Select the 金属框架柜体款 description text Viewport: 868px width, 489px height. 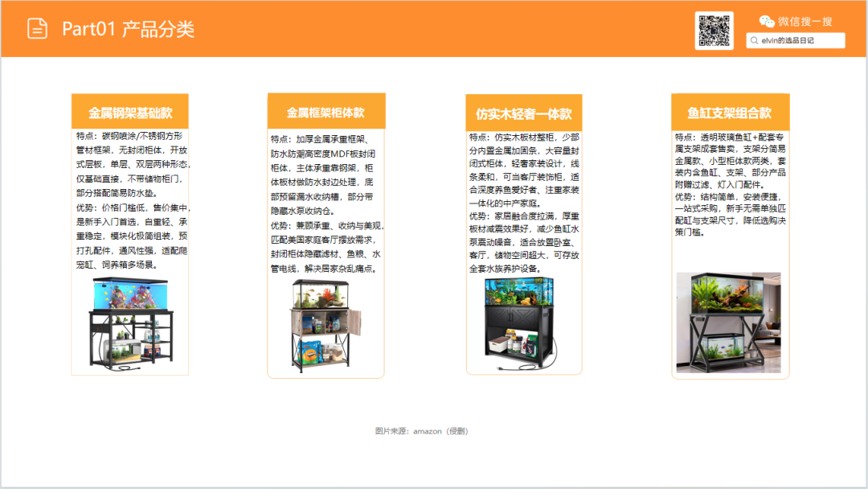pyautogui.click(x=326, y=203)
